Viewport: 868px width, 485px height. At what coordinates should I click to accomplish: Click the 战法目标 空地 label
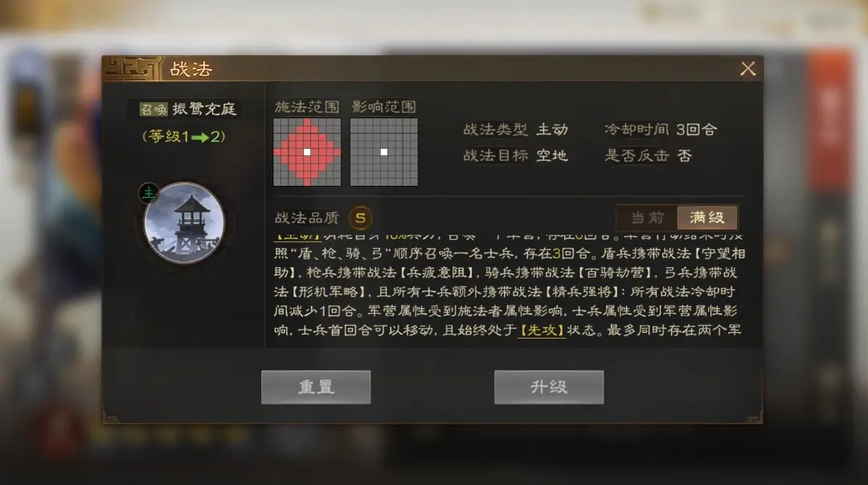point(515,156)
